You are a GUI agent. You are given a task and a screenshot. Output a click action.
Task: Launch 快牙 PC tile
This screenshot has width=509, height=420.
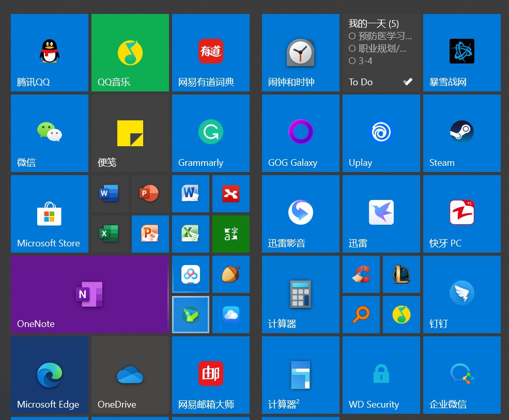pos(462,214)
